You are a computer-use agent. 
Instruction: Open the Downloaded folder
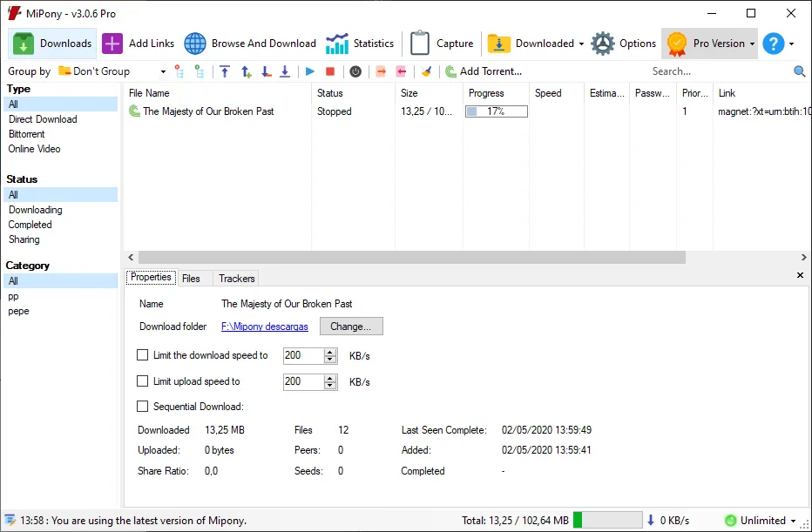point(499,44)
